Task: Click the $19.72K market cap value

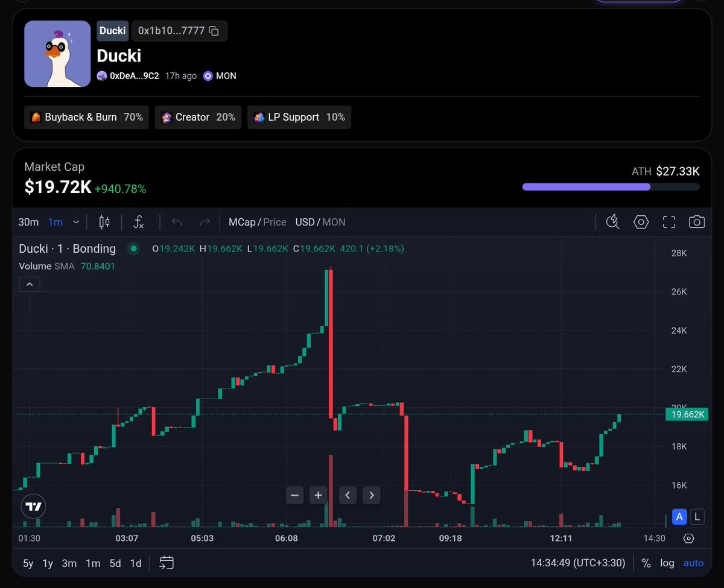Action: (x=58, y=188)
